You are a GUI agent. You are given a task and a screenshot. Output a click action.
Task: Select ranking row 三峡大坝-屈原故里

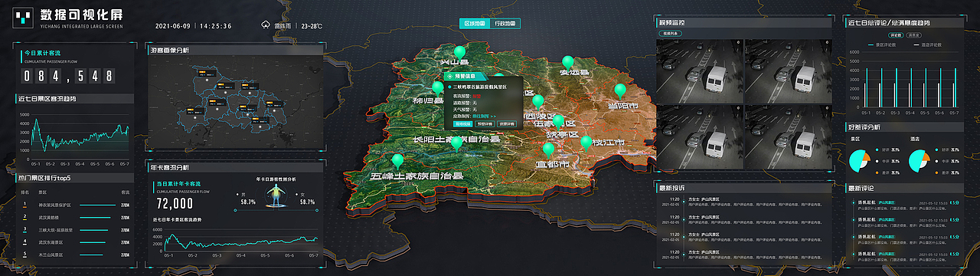(x=75, y=229)
